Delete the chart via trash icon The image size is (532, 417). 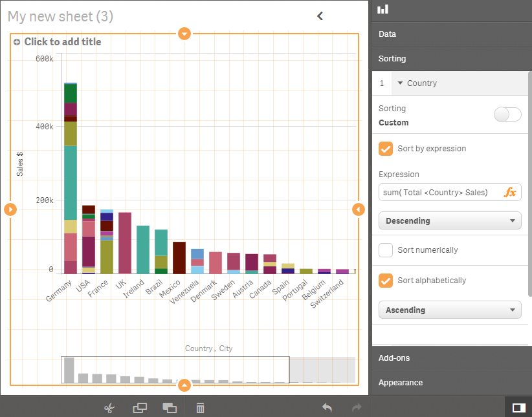(200, 408)
